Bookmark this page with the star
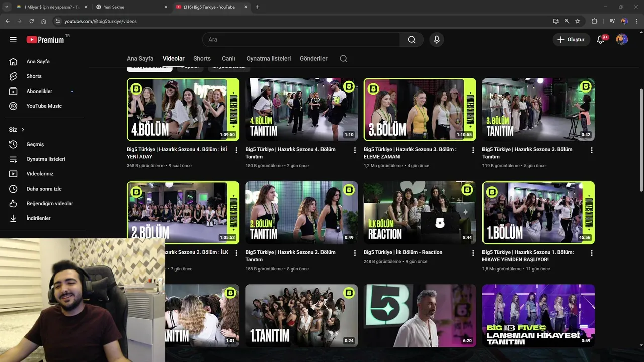The image size is (644, 362). click(578, 21)
